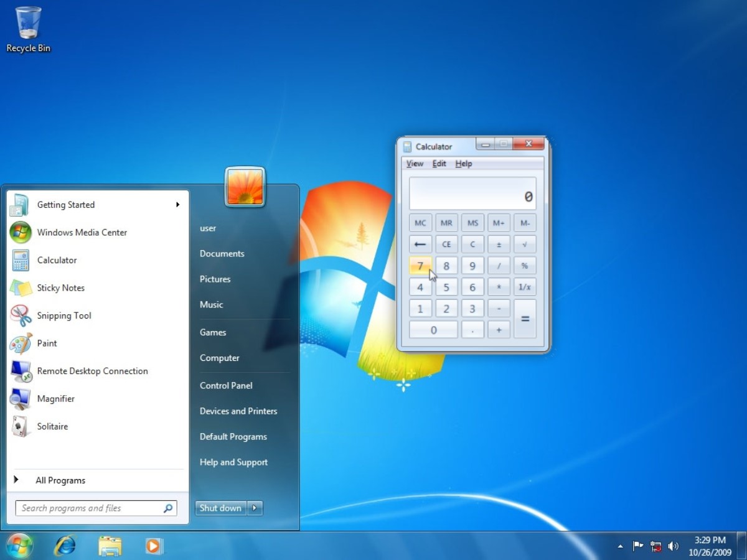Expand the All Programs list

point(60,480)
